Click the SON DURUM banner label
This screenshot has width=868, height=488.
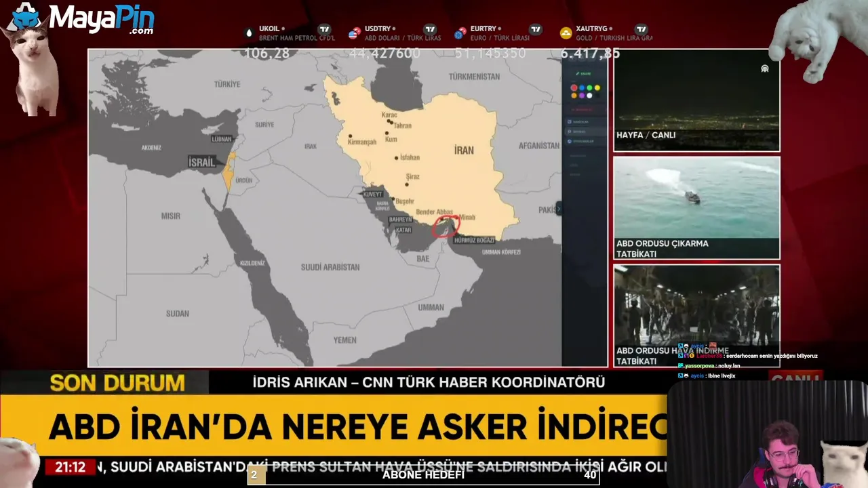click(117, 383)
